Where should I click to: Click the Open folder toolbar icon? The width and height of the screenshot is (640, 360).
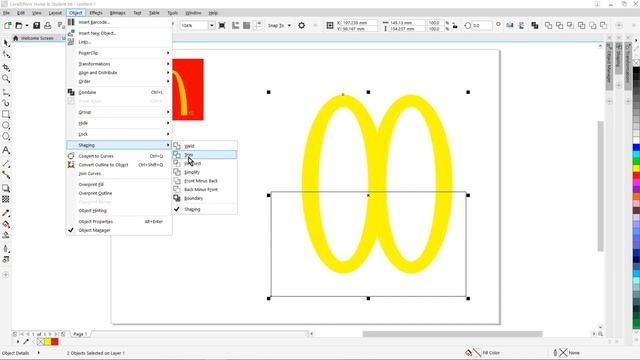click(19, 25)
